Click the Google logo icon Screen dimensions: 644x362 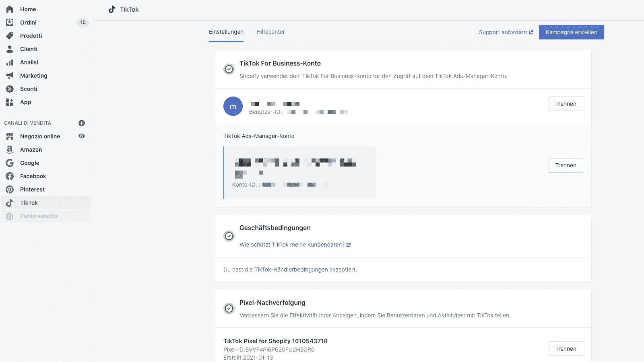10,163
